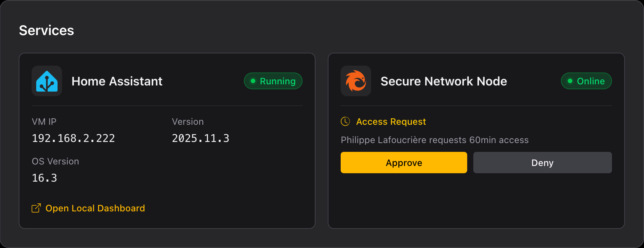Click the external link icon beside Open Local Dashboard

click(x=36, y=208)
